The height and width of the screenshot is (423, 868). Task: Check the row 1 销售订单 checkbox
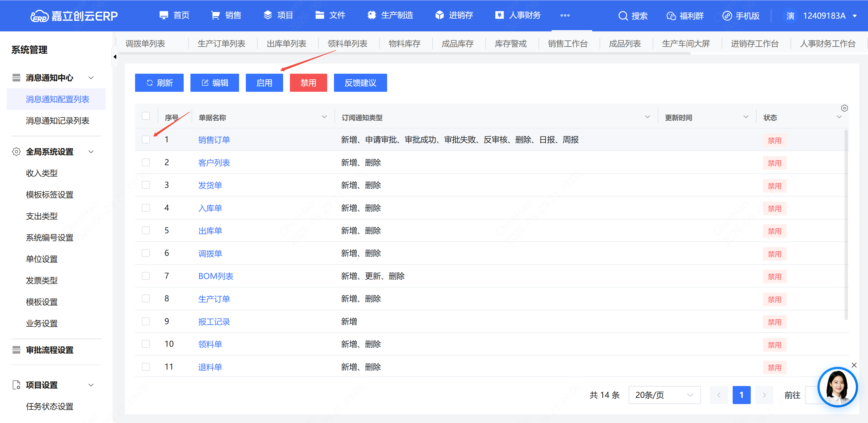(x=146, y=139)
